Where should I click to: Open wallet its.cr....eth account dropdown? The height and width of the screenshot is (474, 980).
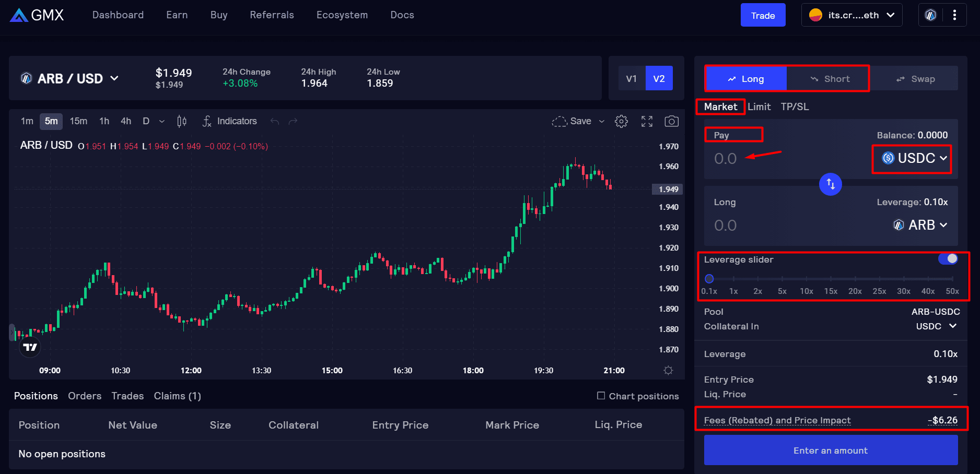(852, 15)
